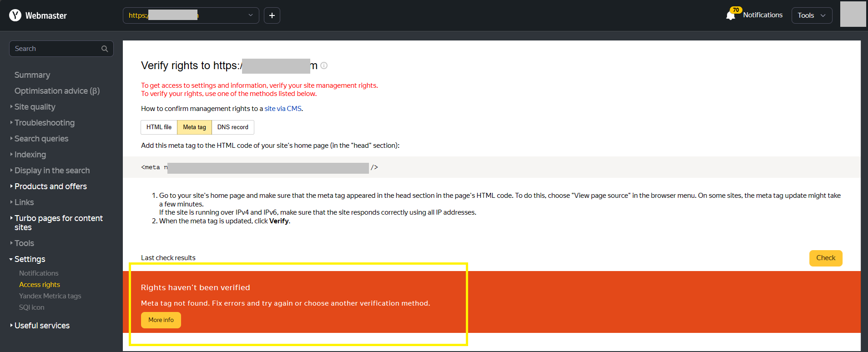Follow the 'site via CMS' link
868x352 pixels.
(x=283, y=109)
